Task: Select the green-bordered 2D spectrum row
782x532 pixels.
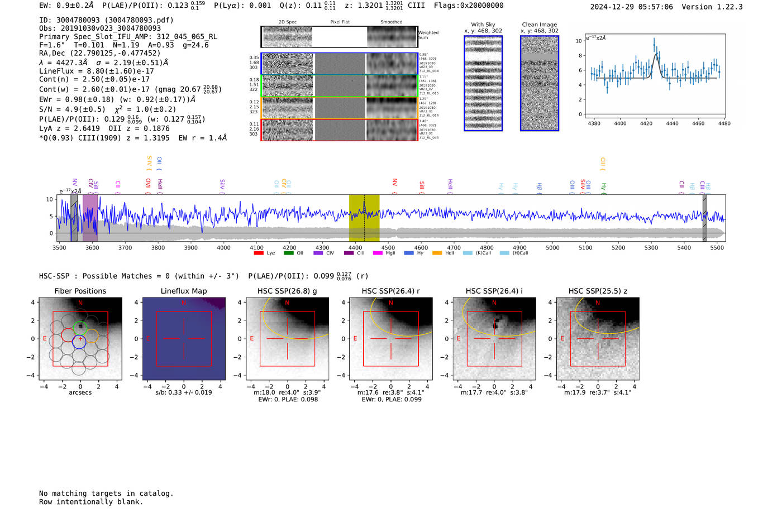Action: click(x=339, y=86)
